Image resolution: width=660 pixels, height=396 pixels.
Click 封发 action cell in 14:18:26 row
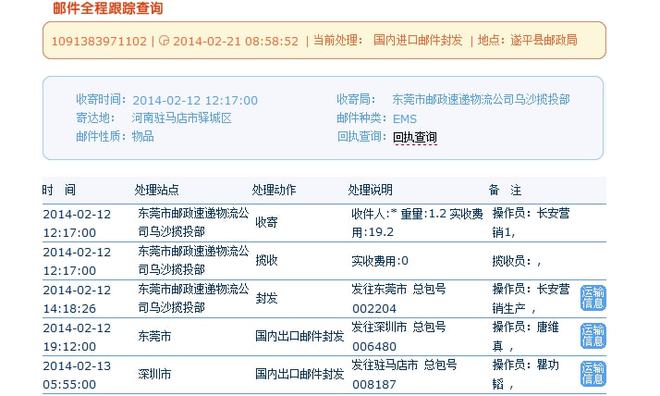tap(266, 298)
